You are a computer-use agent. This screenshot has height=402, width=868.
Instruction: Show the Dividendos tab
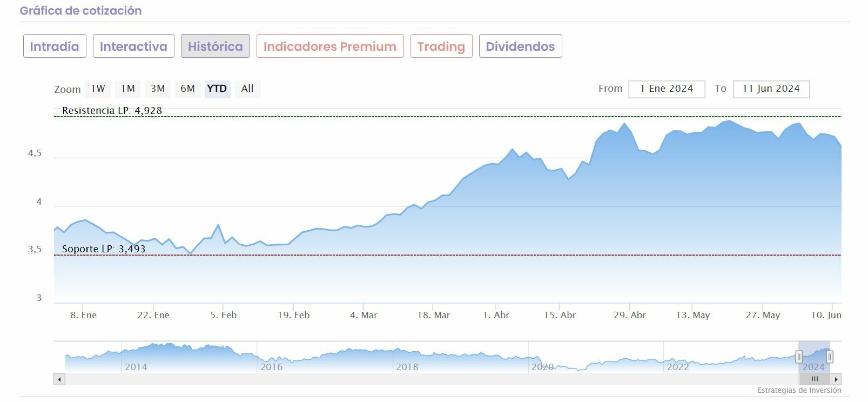520,46
